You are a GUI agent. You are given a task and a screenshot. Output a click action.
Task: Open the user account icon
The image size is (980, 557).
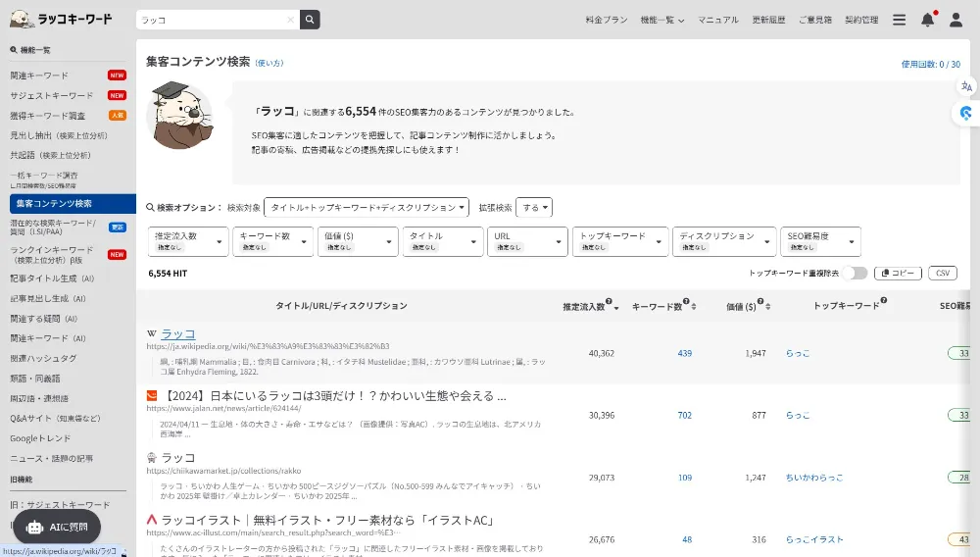point(955,20)
